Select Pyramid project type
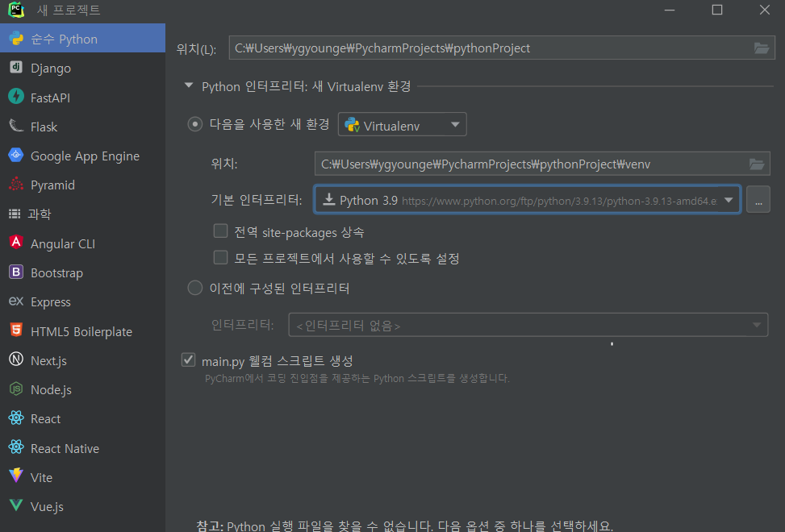Screen dimensions: 785x532 [x=82, y=185]
